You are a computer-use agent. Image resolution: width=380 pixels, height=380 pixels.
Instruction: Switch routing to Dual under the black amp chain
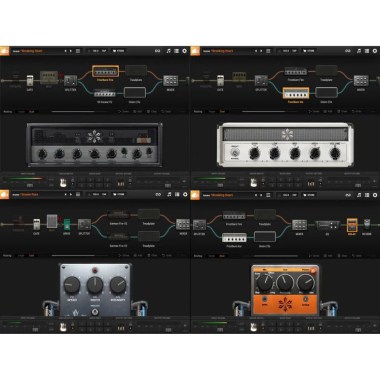pyautogui.click(x=32, y=112)
